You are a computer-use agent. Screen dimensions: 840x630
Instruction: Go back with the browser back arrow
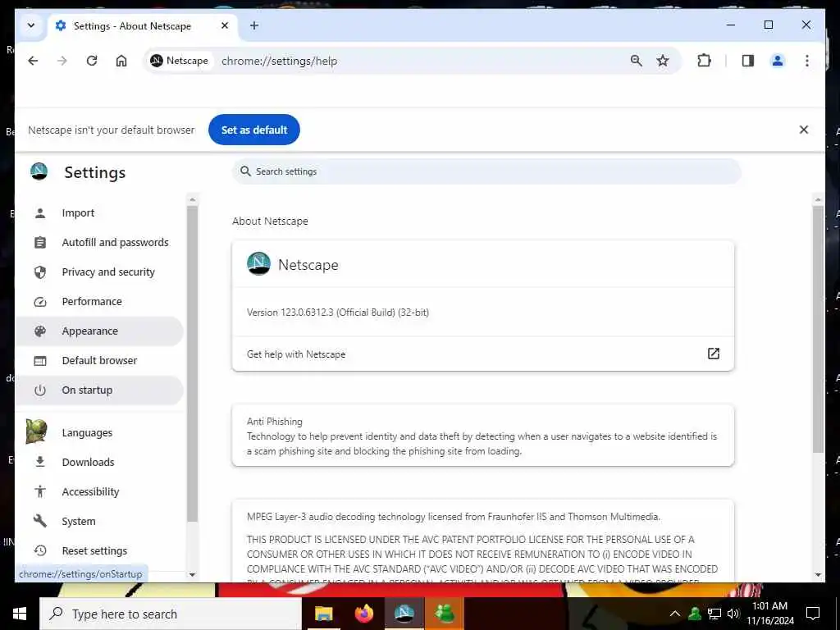click(x=33, y=61)
